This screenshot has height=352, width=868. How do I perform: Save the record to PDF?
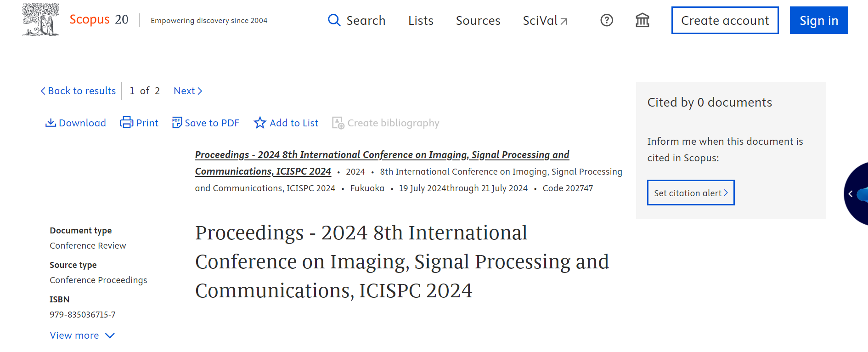(x=206, y=123)
